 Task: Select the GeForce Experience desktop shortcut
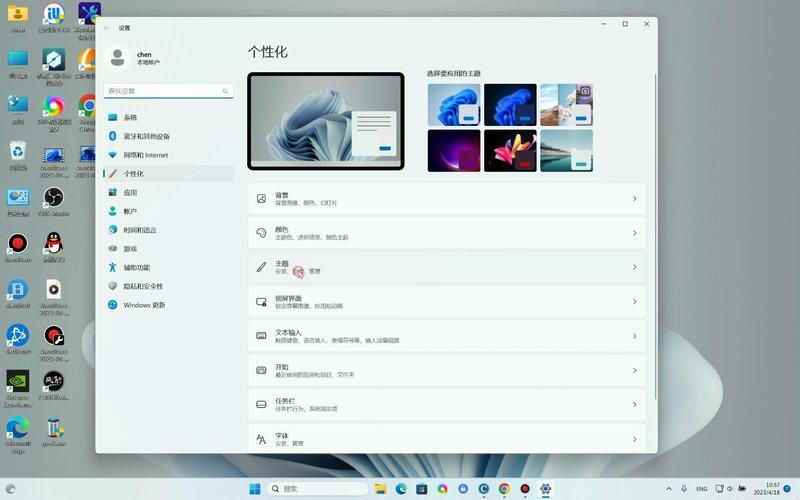[x=18, y=388]
